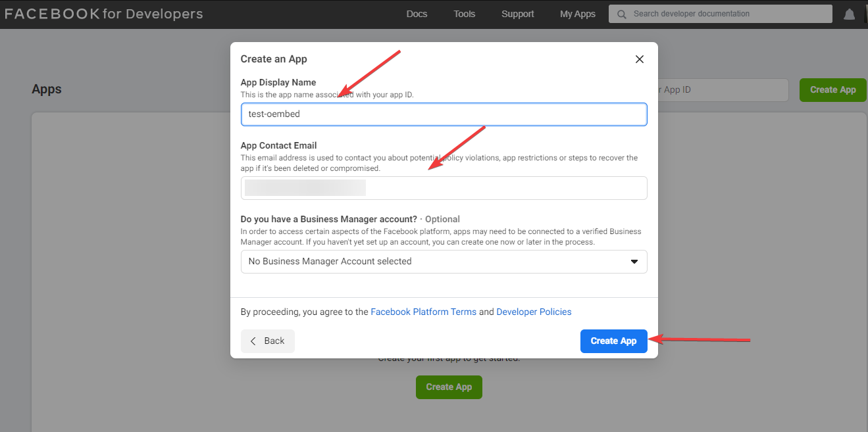Open the Docs menu

click(417, 14)
